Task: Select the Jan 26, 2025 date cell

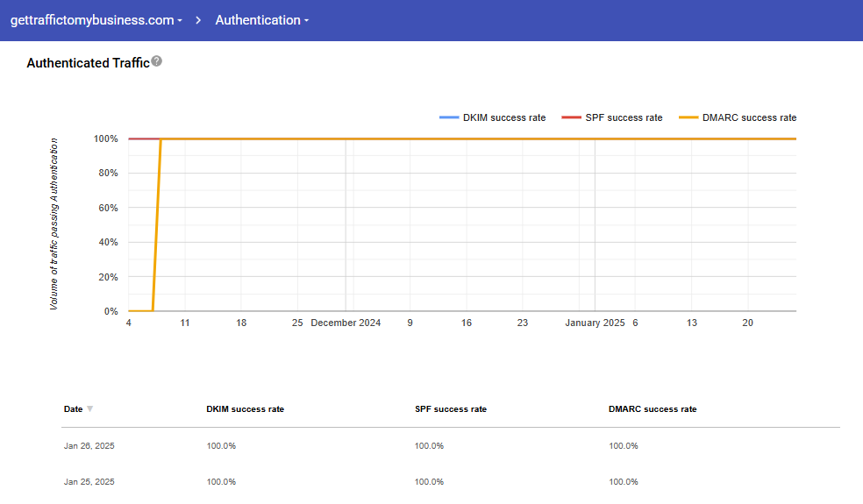Action: click(x=89, y=446)
